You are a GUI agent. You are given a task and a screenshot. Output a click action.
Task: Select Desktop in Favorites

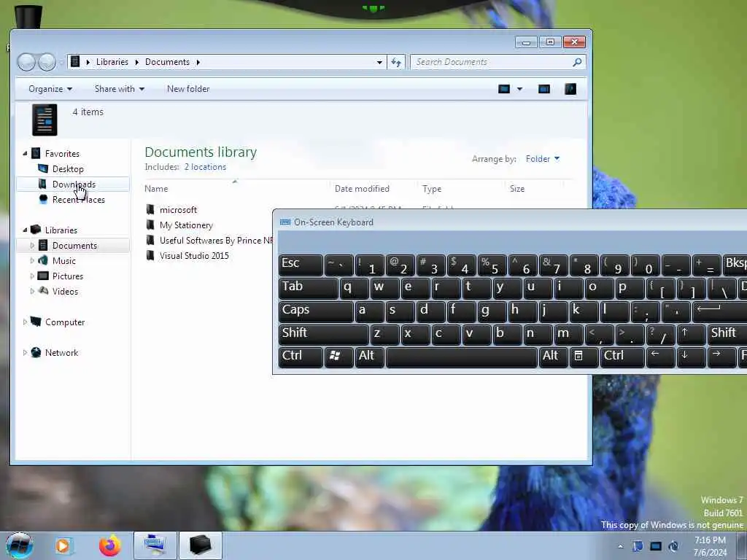pyautogui.click(x=68, y=169)
